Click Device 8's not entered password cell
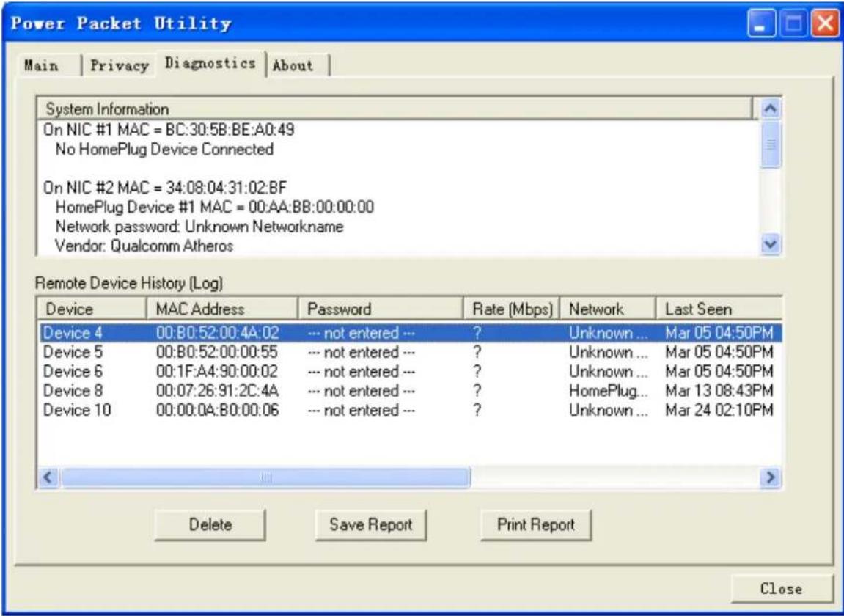Viewport: 844px width, 616px height. click(362, 391)
